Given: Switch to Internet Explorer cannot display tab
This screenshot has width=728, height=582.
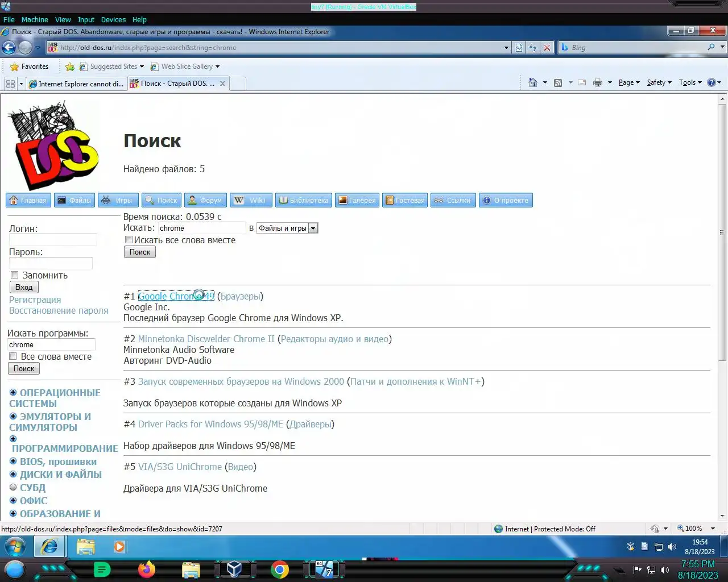Looking at the screenshot, I should tap(76, 84).
